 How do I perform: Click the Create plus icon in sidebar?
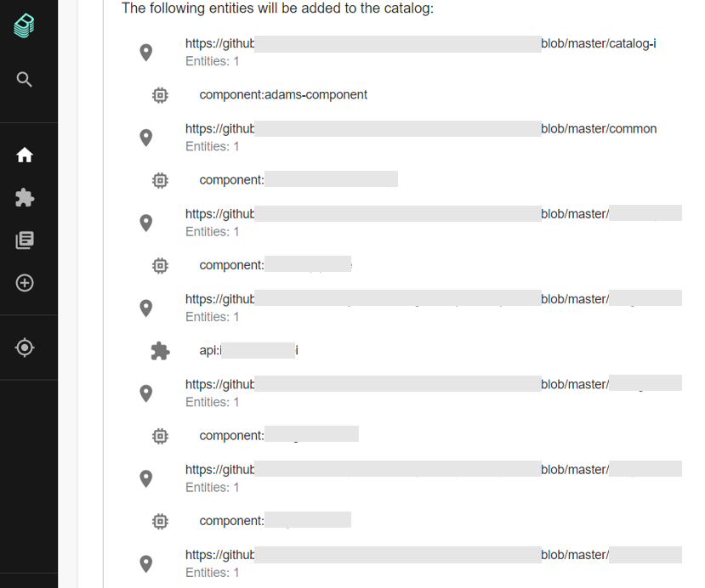(24, 283)
